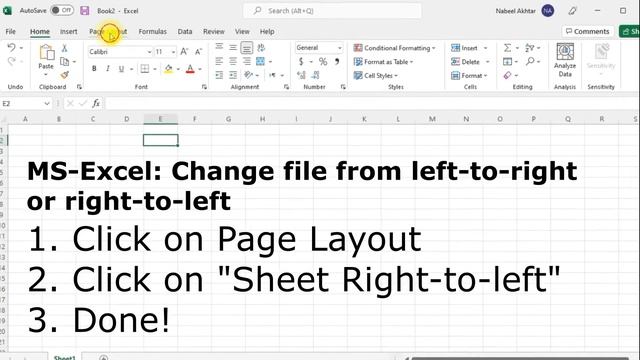Image resolution: width=640 pixels, height=360 pixels.
Task: Click Decrease Indent icon
Action: click(219, 75)
